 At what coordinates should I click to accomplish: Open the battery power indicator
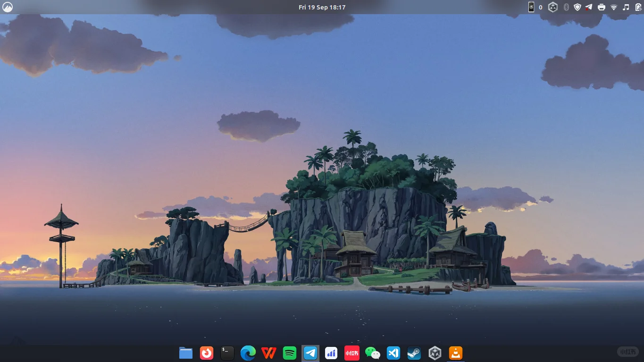click(637, 7)
